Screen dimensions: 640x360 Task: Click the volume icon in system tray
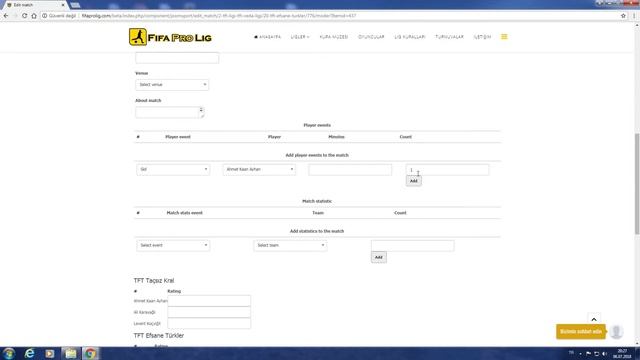click(x=604, y=353)
